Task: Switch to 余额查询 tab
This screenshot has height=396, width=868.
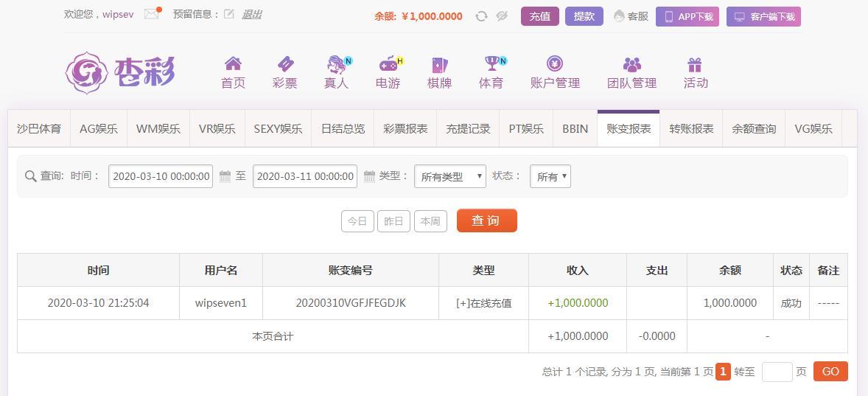Action: 753,129
